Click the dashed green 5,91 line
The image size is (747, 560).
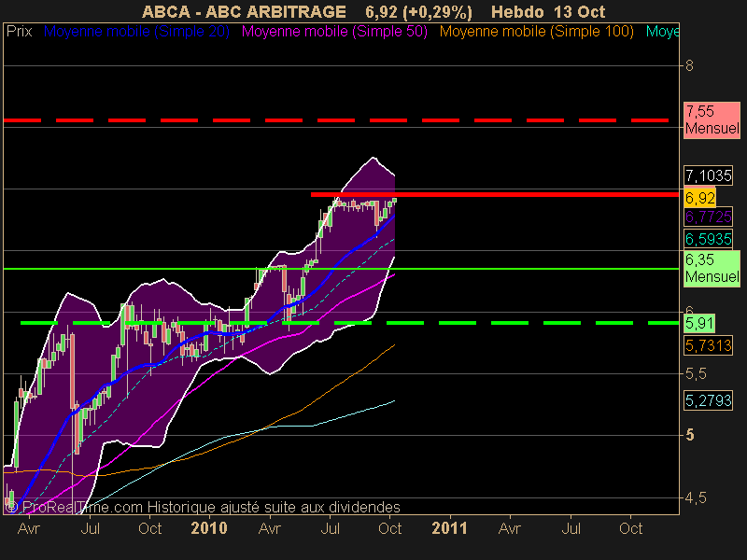pos(349,323)
